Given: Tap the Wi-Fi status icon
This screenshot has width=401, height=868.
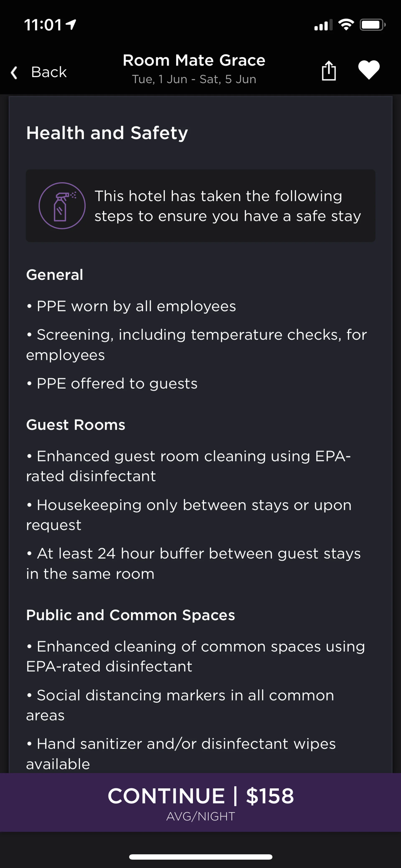Looking at the screenshot, I should click(346, 25).
